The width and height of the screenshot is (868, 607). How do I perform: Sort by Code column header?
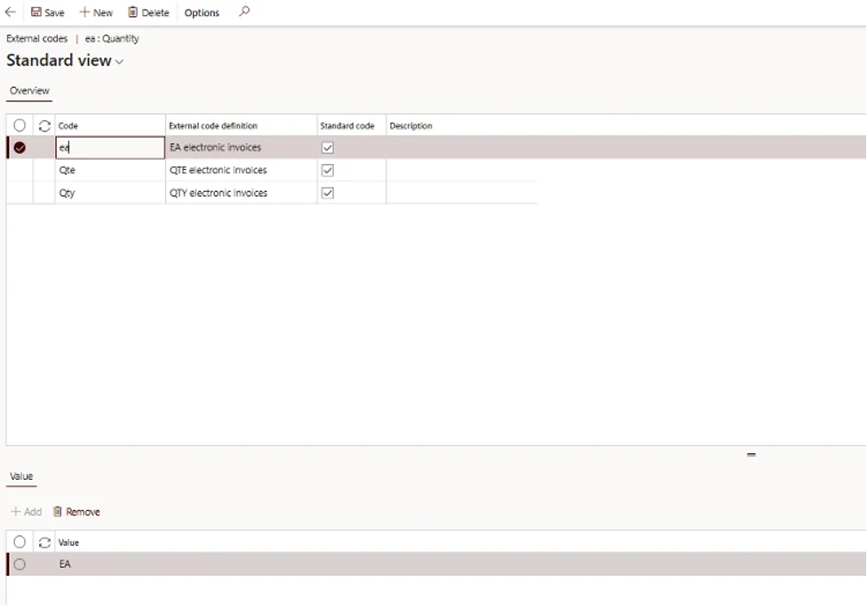110,125
